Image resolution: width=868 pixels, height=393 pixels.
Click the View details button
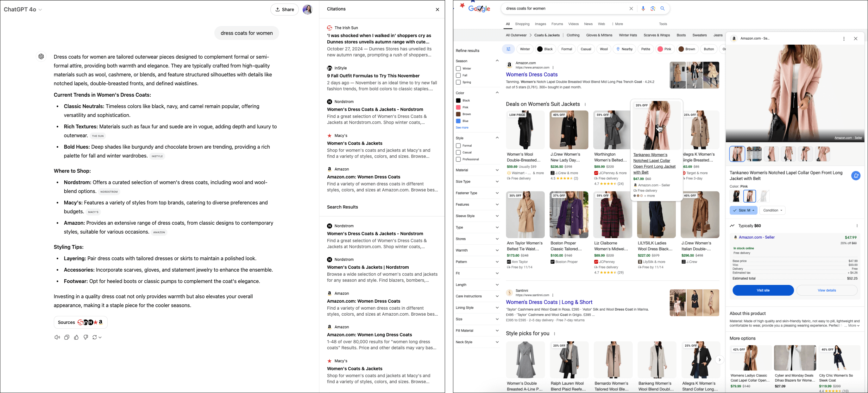(x=827, y=290)
